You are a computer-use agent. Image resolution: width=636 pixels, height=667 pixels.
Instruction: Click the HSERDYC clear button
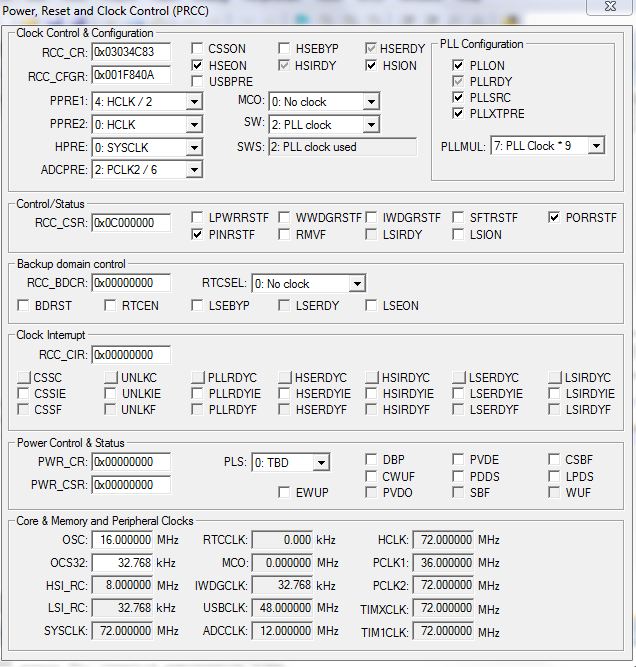point(285,377)
